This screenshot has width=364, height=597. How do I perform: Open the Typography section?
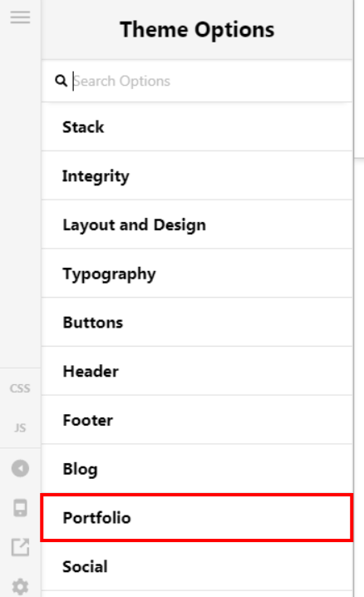[197, 274]
